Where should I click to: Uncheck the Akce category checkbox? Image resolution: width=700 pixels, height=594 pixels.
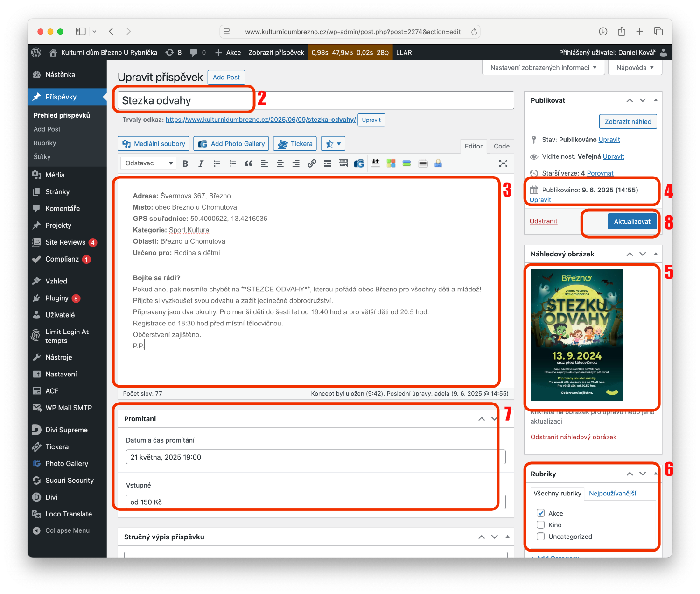point(541,513)
